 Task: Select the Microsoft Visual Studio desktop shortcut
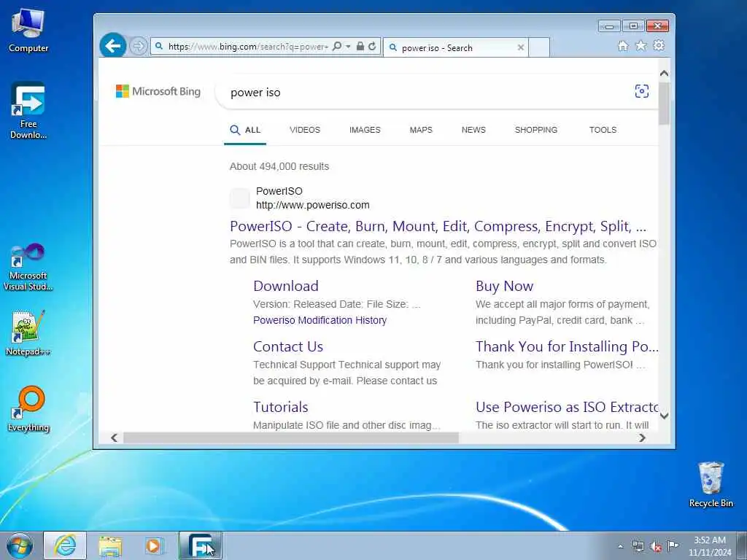point(28,267)
